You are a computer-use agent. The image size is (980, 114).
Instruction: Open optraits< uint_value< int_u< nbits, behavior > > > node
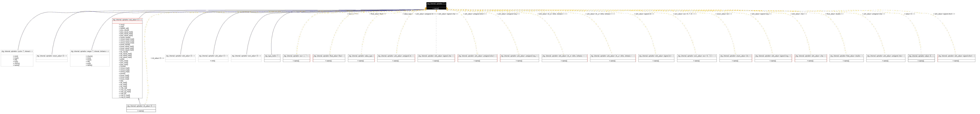613,58
